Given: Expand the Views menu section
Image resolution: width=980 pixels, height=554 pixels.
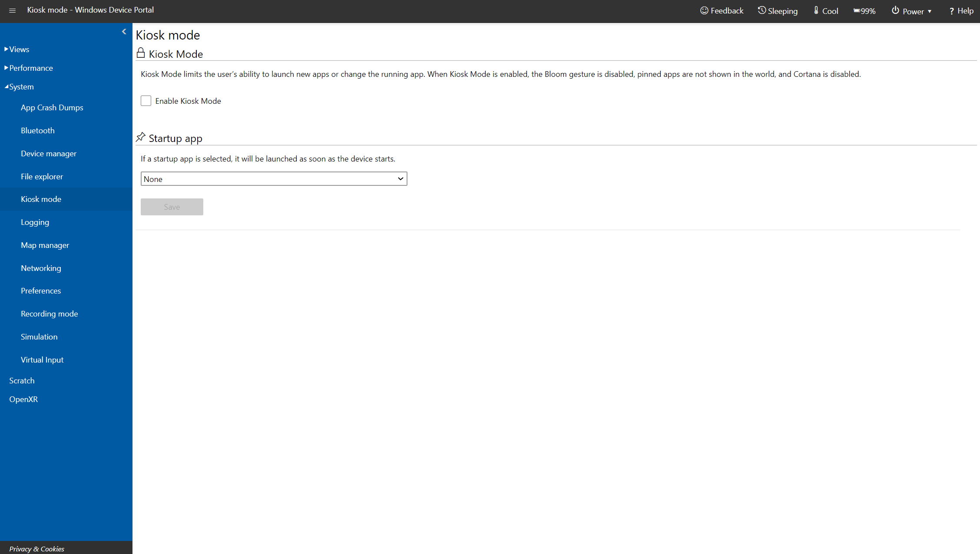Looking at the screenshot, I should coord(17,48).
